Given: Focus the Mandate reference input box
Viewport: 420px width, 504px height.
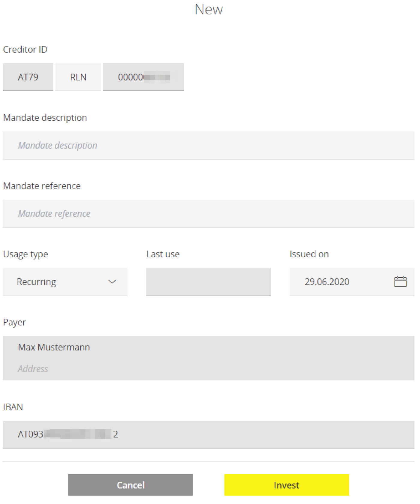Looking at the screenshot, I should coord(208,213).
